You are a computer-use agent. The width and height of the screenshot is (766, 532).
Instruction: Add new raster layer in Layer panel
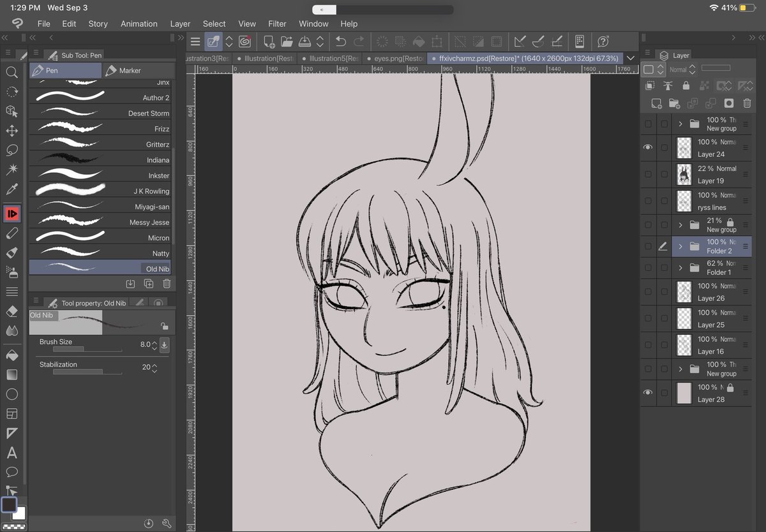pos(656,103)
